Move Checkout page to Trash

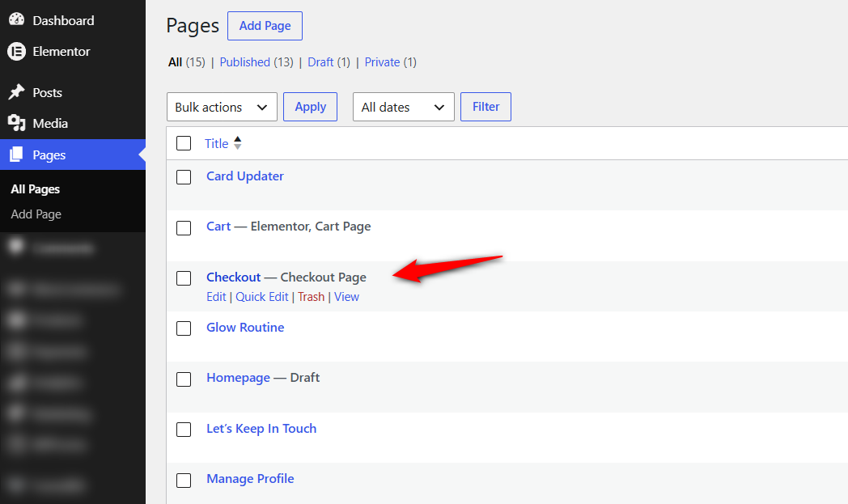pyautogui.click(x=311, y=297)
